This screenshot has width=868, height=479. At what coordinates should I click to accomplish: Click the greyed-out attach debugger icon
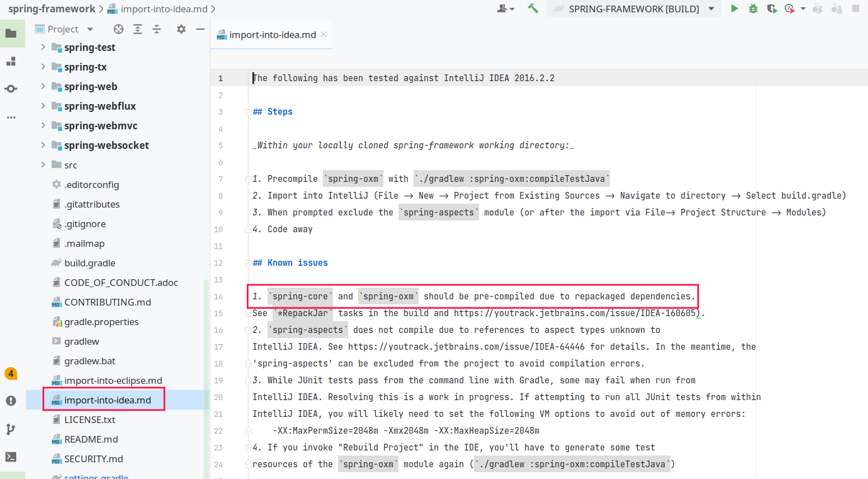point(837,8)
